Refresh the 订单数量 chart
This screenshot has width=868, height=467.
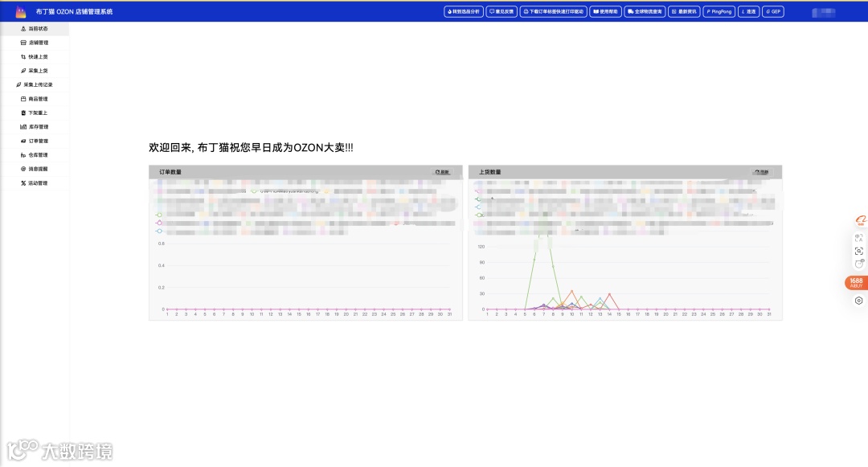click(442, 172)
